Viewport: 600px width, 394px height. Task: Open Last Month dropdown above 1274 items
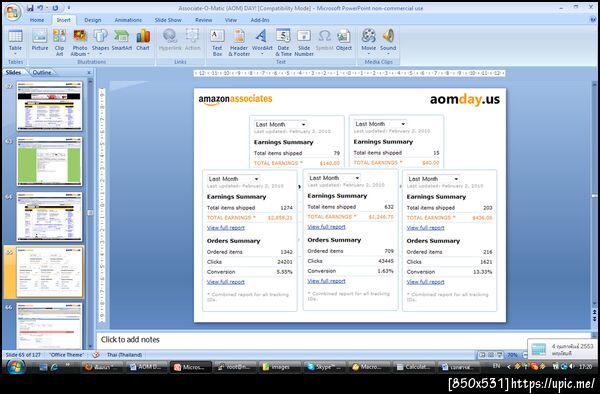[234, 179]
